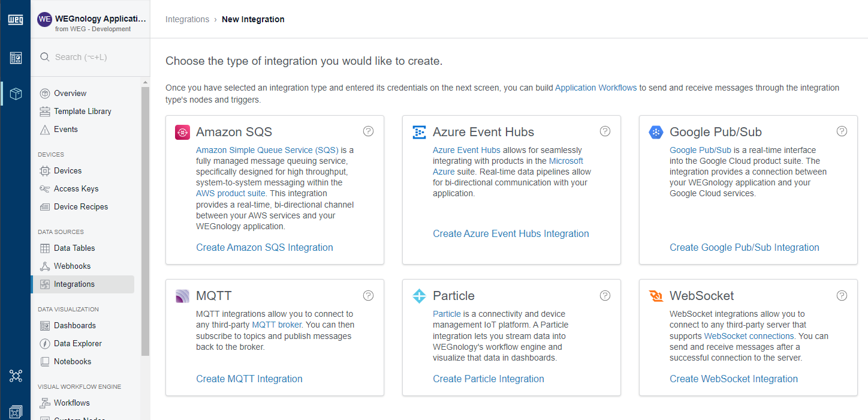Select the applications cube icon in left rail
Screen dimensions: 868x420
(x=16, y=94)
